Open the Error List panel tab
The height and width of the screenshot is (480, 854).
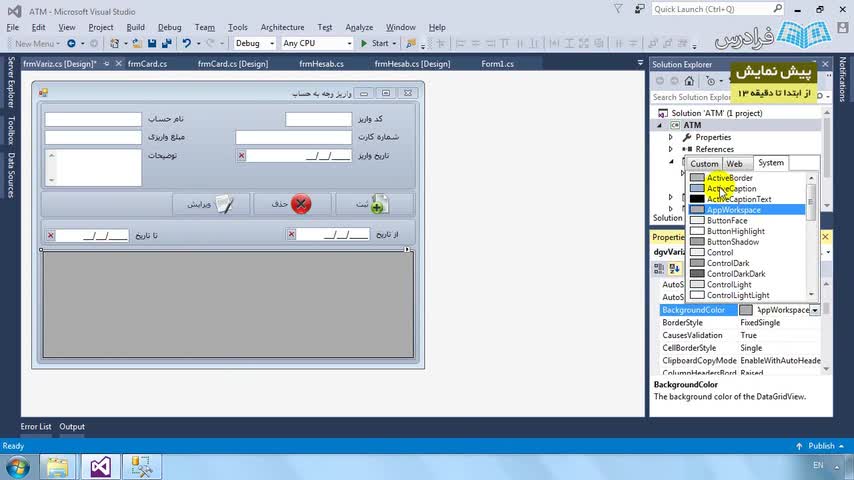(36, 427)
